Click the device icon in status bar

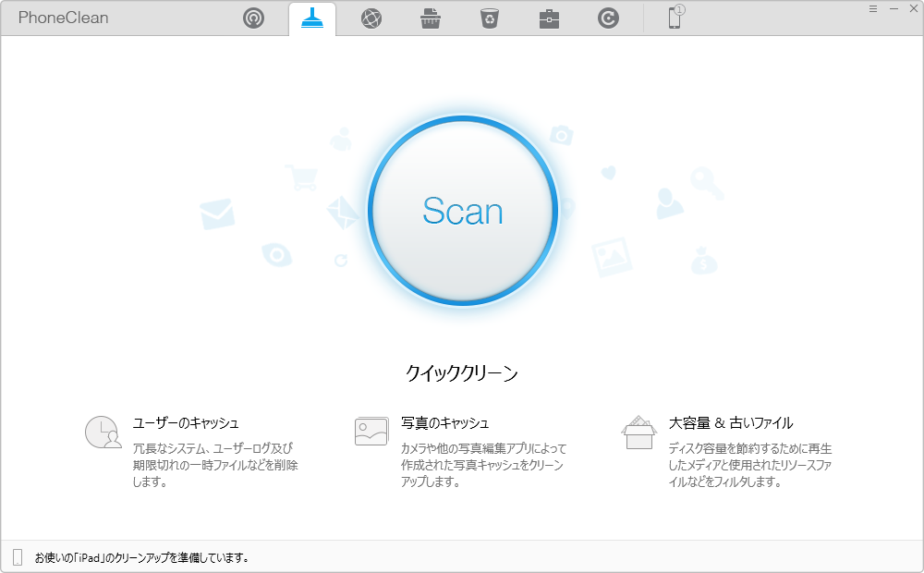coord(18,557)
